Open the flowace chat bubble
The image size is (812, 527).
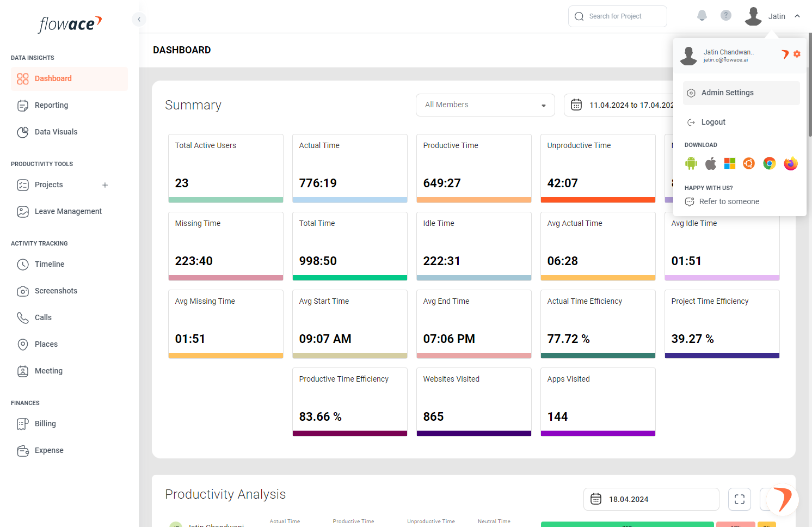tap(783, 499)
